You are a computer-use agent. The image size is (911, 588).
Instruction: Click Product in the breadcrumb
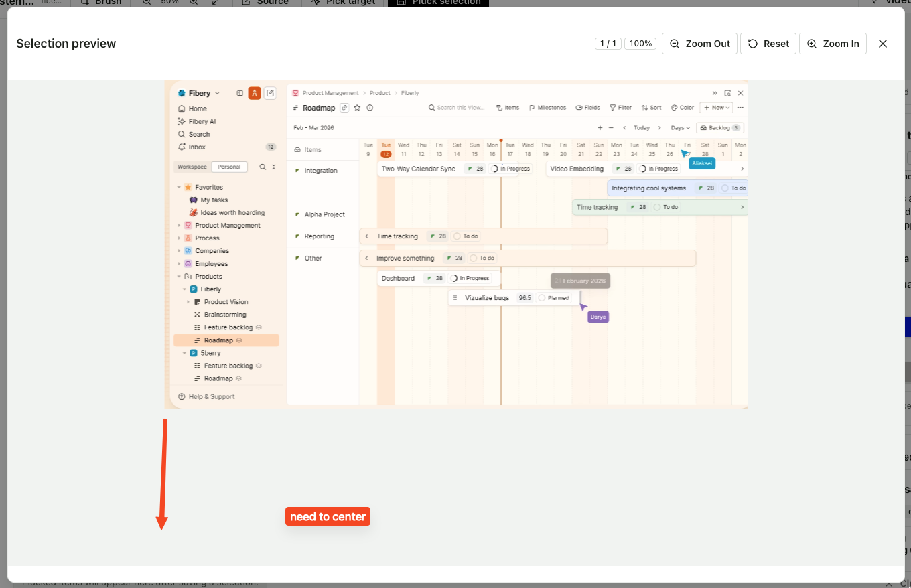tap(380, 93)
